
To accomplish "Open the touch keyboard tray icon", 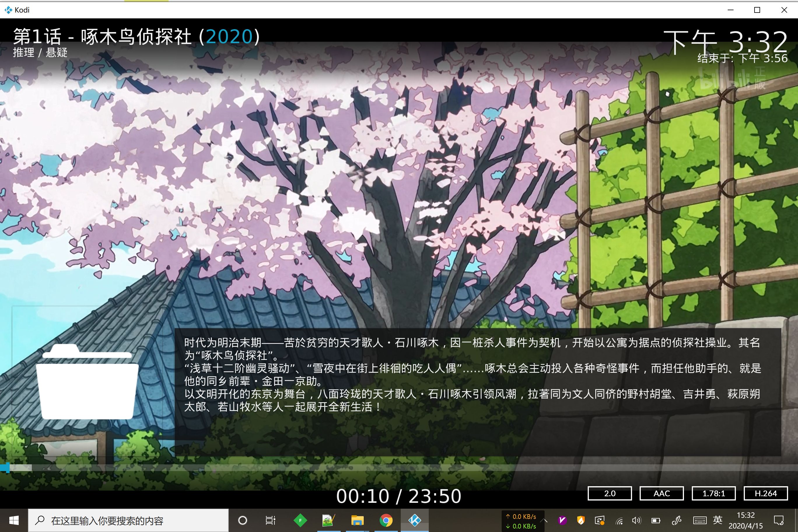I will pos(700,520).
